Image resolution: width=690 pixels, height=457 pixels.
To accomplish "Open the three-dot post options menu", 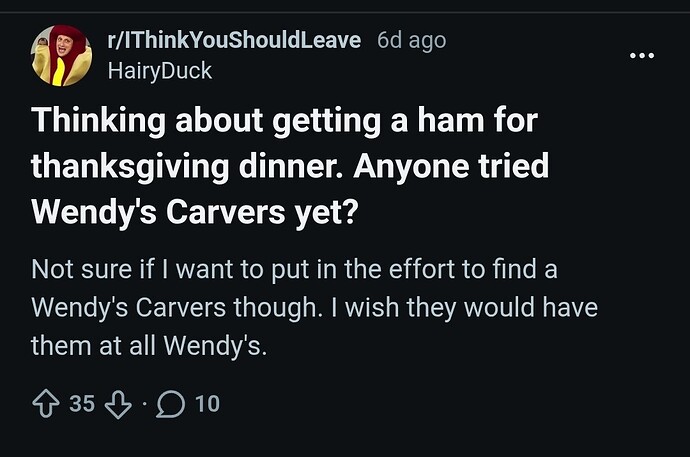I will coord(641,55).
